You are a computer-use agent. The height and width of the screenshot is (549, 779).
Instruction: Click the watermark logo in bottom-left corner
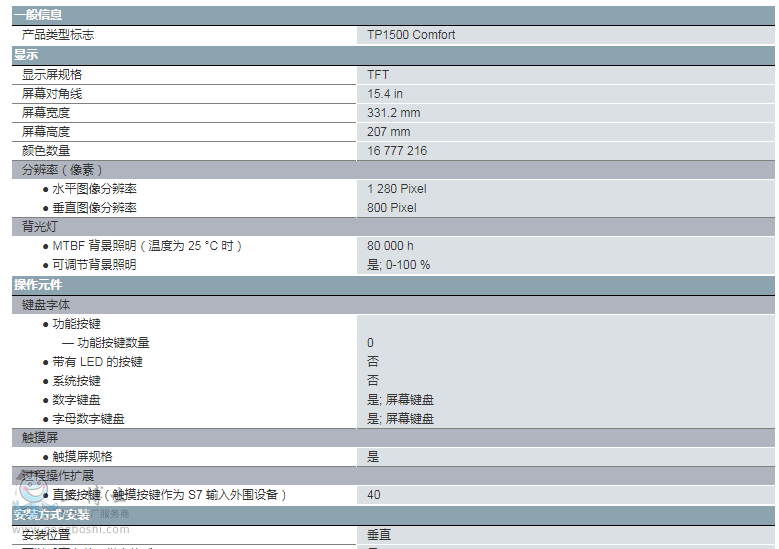(32, 500)
